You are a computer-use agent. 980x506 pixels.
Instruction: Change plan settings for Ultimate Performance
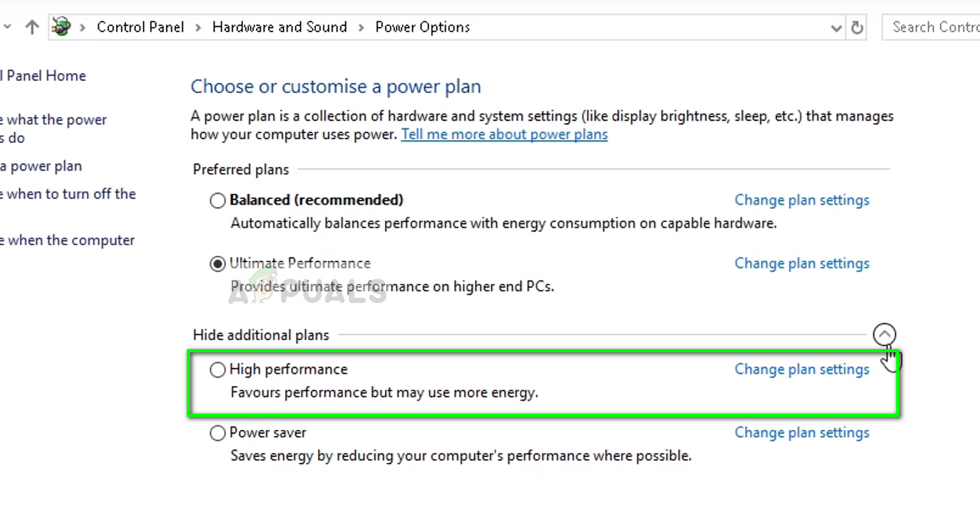tap(802, 263)
